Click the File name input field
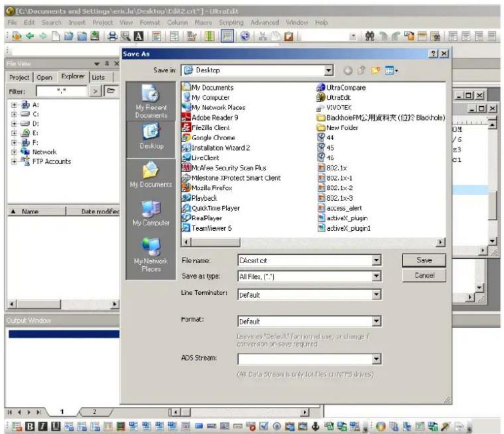Viewport: 504px width, 434px height. click(305, 260)
